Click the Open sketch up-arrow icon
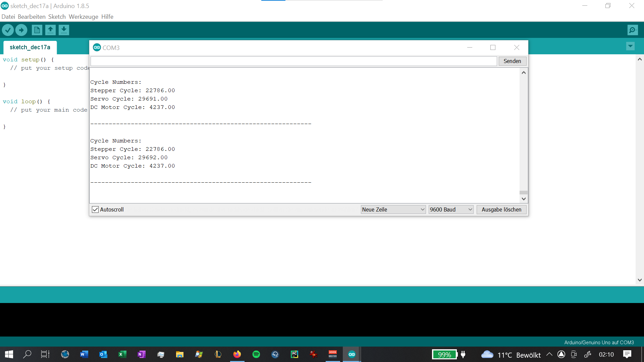644x362 pixels. click(x=50, y=30)
